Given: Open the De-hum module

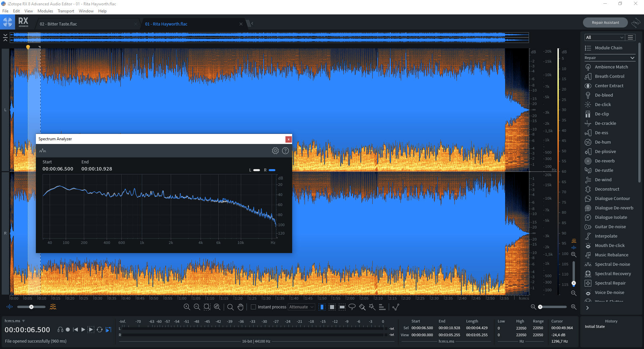Looking at the screenshot, I should [x=602, y=142].
